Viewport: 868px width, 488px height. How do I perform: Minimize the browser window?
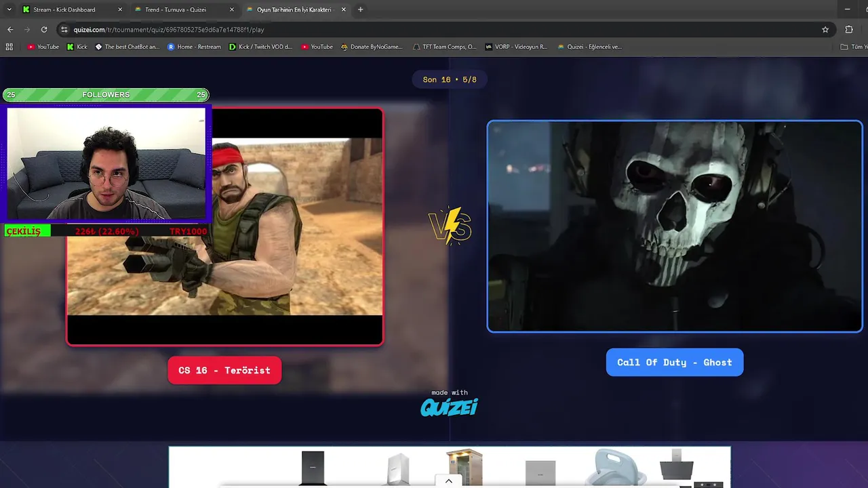coord(848,9)
